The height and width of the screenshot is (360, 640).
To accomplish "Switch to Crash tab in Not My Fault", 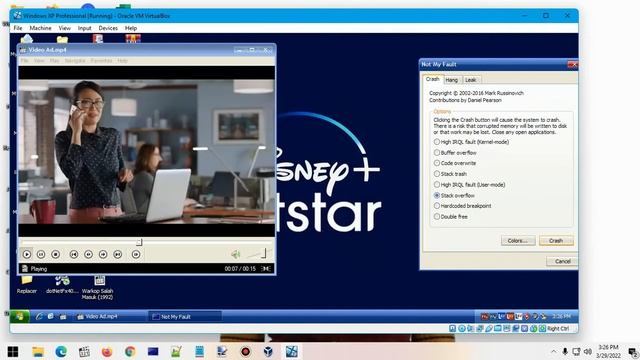I will tap(432, 79).
